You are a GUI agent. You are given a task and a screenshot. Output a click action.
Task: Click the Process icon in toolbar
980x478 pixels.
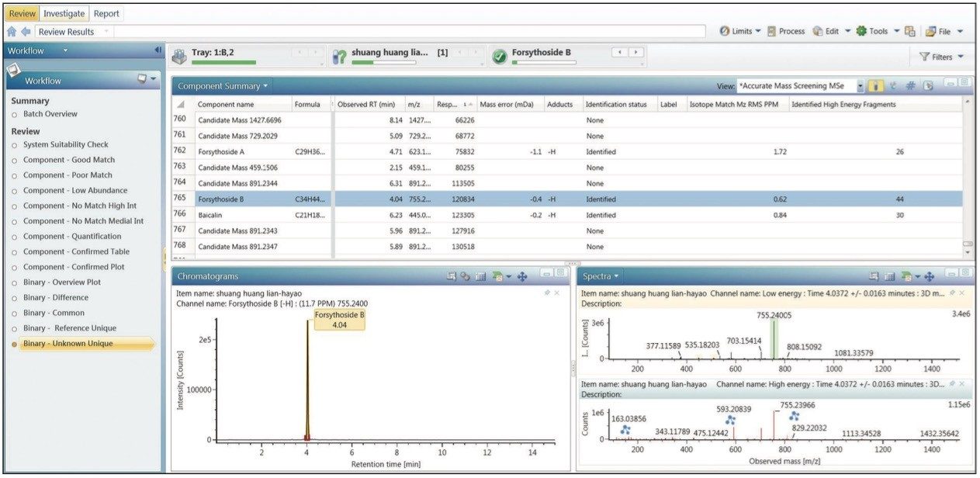(x=771, y=31)
